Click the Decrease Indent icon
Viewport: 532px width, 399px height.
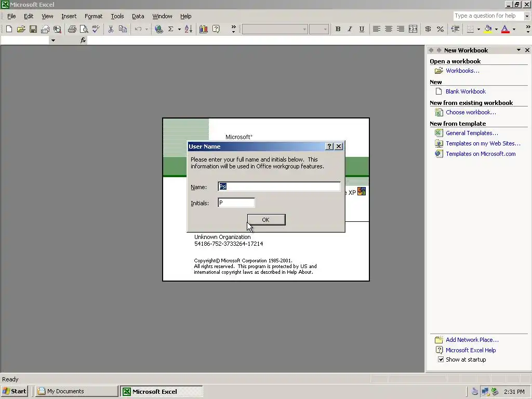[x=455, y=29]
